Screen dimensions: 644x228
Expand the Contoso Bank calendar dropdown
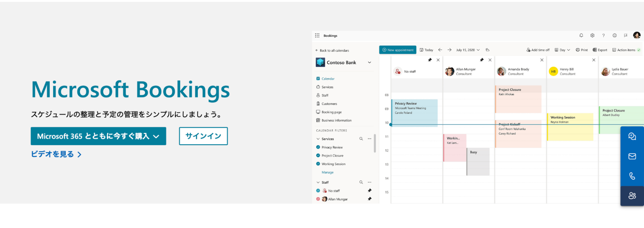370,62
